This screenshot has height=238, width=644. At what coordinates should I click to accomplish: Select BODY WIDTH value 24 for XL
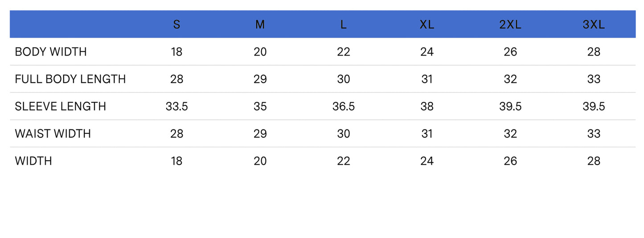pyautogui.click(x=427, y=52)
